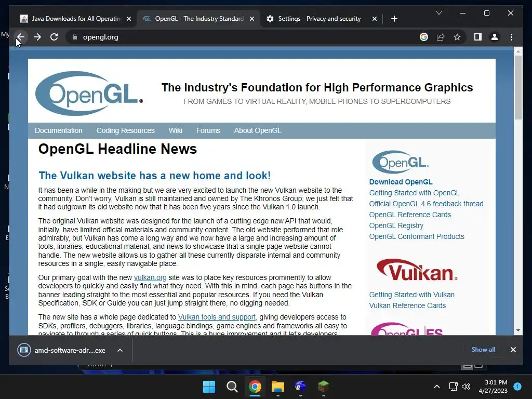The image size is (532, 399).
Task: Open the Chrome profile menu
Action: coord(495,37)
